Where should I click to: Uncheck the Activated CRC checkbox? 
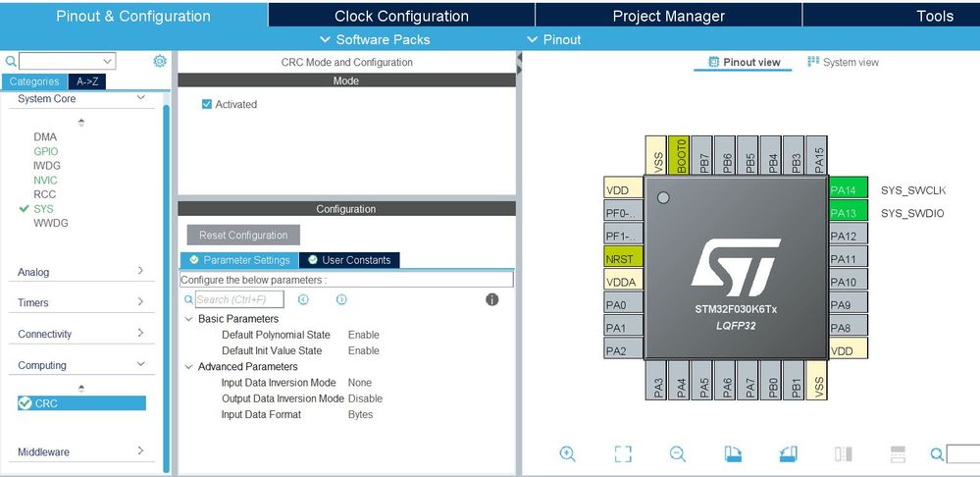[x=207, y=104]
